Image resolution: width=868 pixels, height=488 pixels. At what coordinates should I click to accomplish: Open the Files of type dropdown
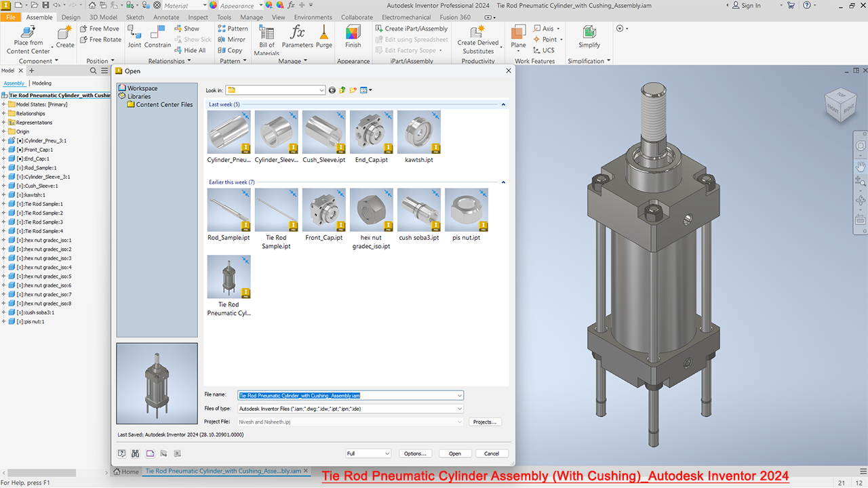coord(460,409)
